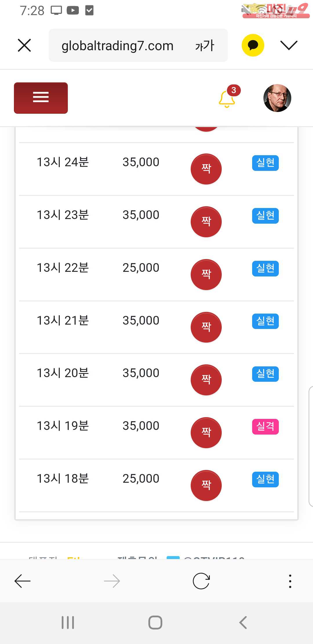
Task: Reload the page with refresh icon
Action: 201,581
